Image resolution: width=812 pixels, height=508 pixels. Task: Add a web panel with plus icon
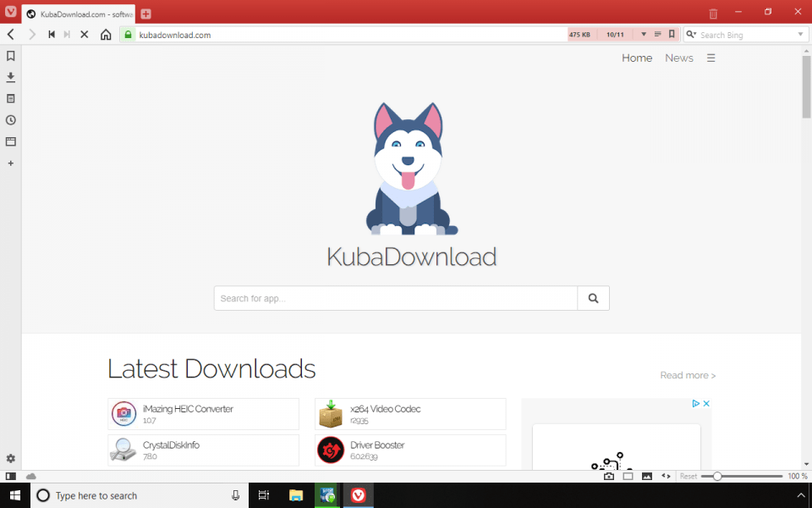coord(10,163)
